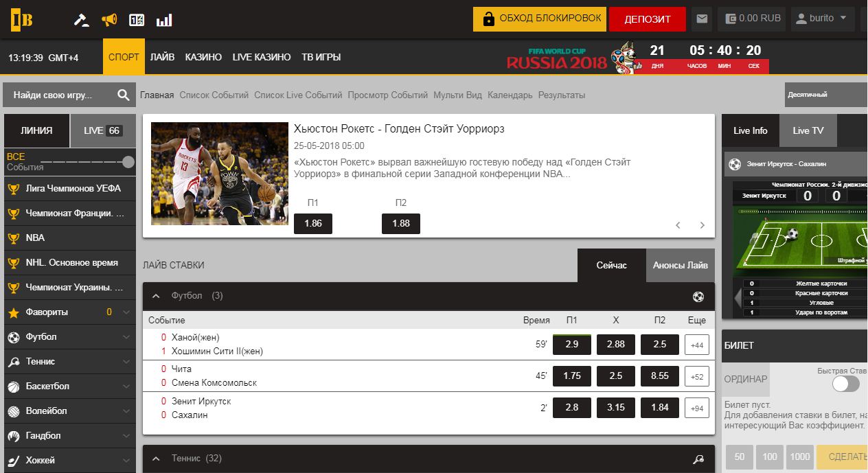Select the Сейчас tab
The width and height of the screenshot is (868, 473).
point(611,265)
